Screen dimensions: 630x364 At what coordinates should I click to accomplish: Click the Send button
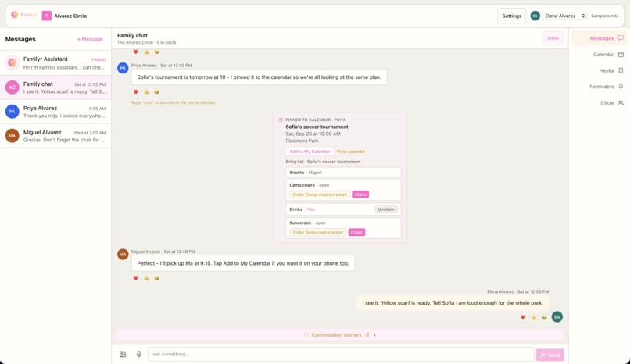pyautogui.click(x=549, y=355)
